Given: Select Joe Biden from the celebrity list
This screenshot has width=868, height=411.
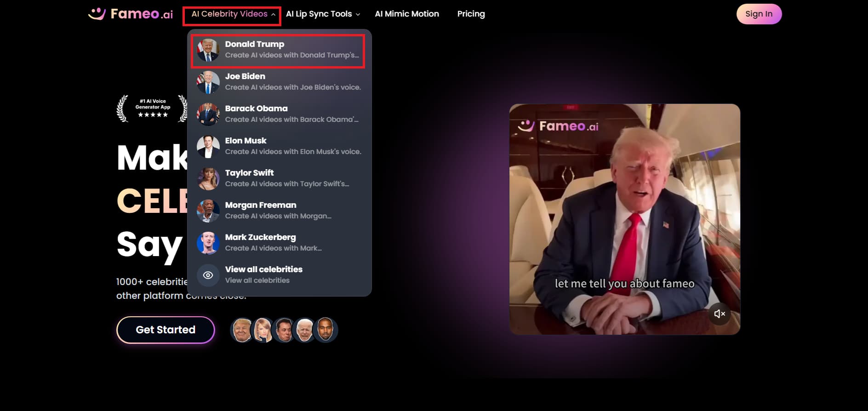Looking at the screenshot, I should coord(279,82).
